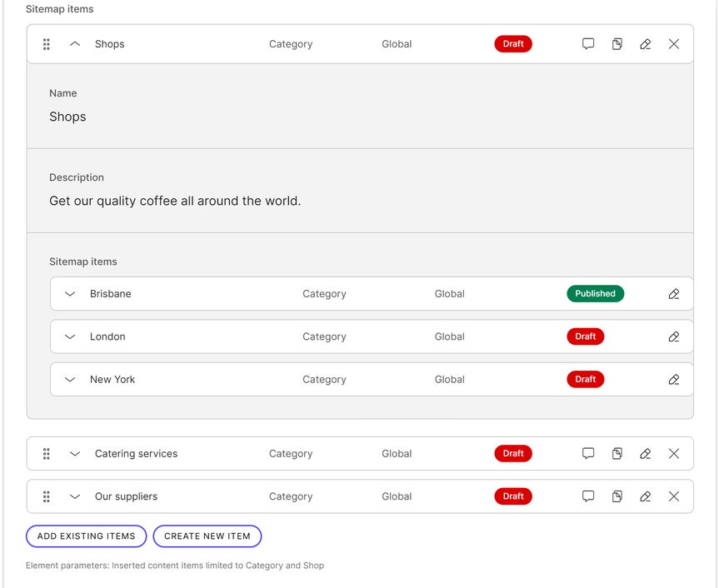Duplicate the Our suppliers item
This screenshot has height=588, width=719.
click(617, 496)
